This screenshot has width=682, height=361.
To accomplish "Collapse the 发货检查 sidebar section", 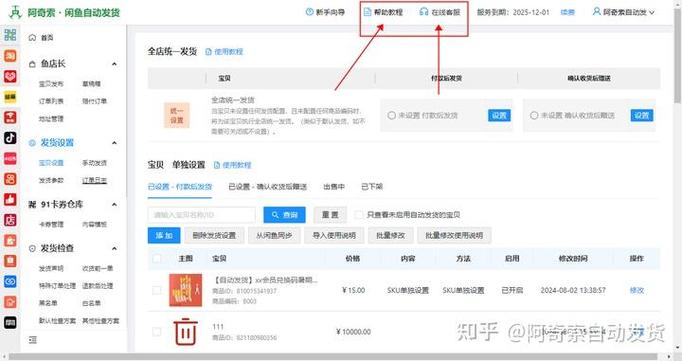I will tap(114, 248).
